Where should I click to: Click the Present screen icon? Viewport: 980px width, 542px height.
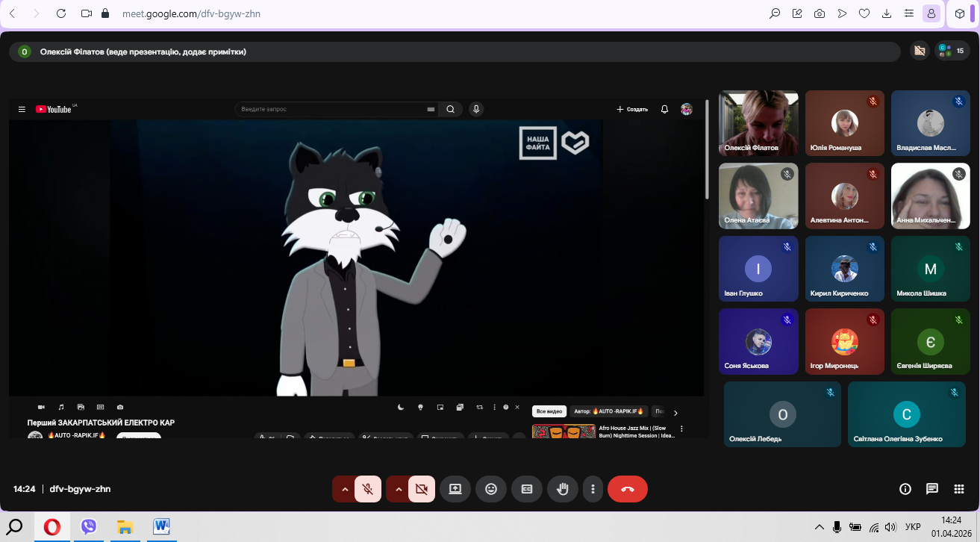click(x=455, y=489)
